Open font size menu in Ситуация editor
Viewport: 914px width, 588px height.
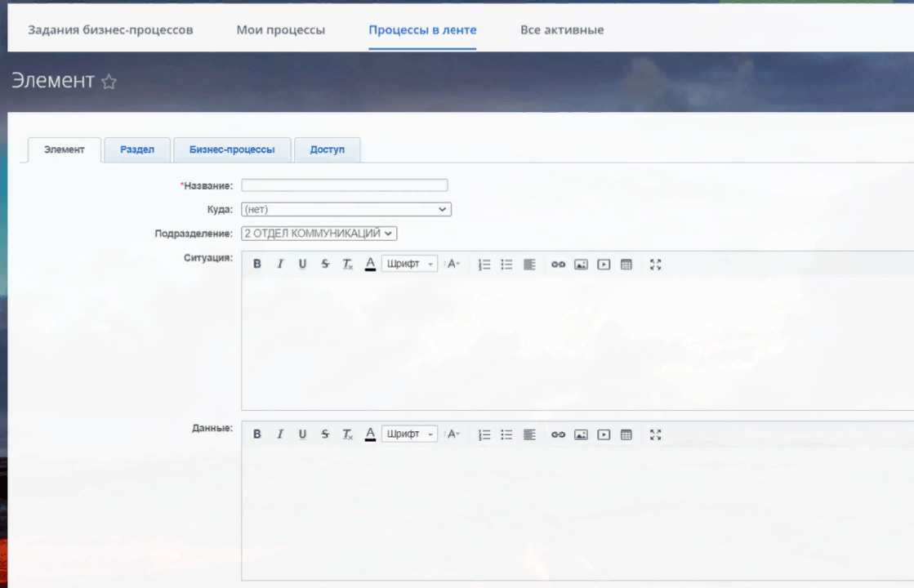(453, 264)
